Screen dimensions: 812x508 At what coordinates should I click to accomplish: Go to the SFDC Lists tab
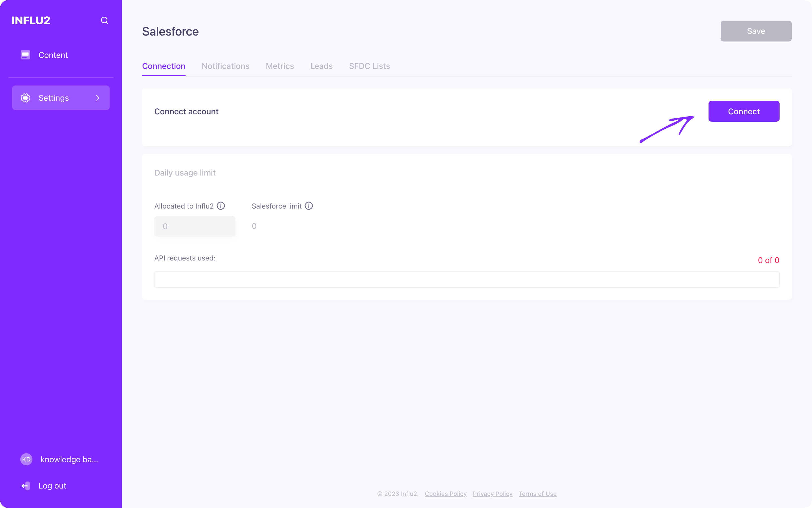click(x=369, y=66)
